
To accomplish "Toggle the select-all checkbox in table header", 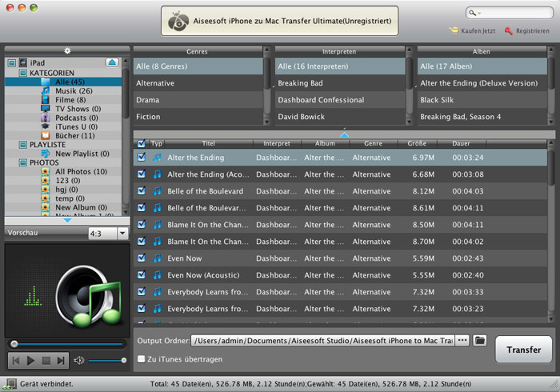I will point(142,143).
